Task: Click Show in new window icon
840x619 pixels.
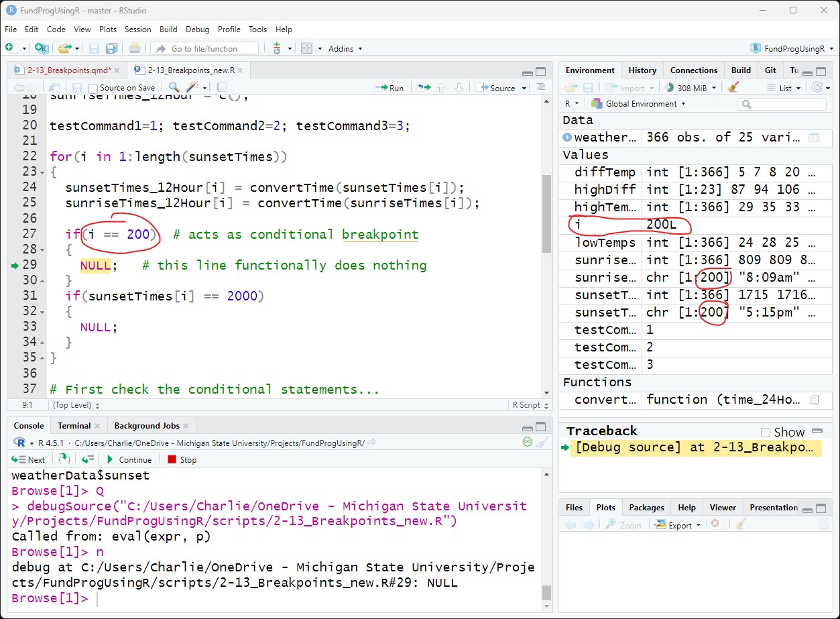Action: [x=54, y=88]
